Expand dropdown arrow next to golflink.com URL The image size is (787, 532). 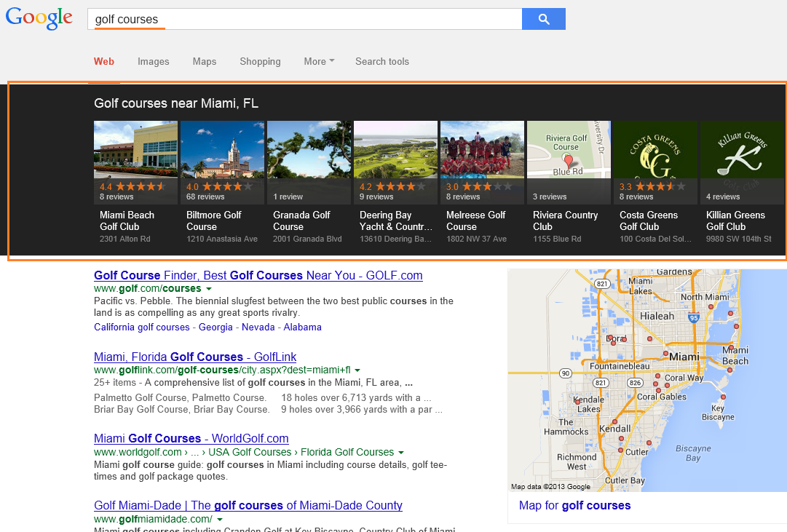pyautogui.click(x=357, y=370)
